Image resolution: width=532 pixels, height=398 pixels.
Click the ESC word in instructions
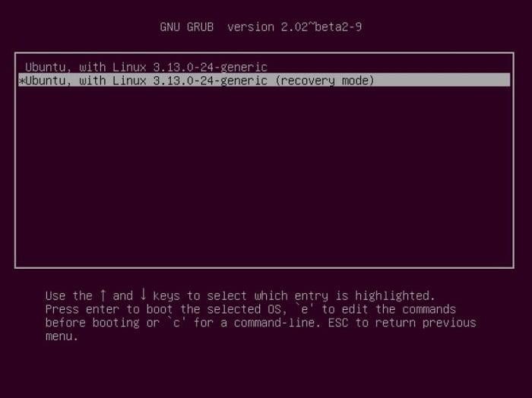338,322
